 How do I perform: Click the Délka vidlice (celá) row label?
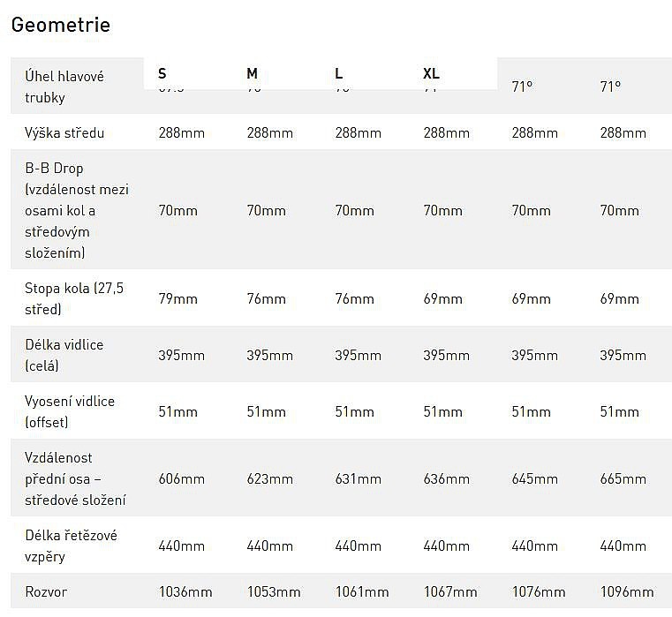pyautogui.click(x=64, y=355)
